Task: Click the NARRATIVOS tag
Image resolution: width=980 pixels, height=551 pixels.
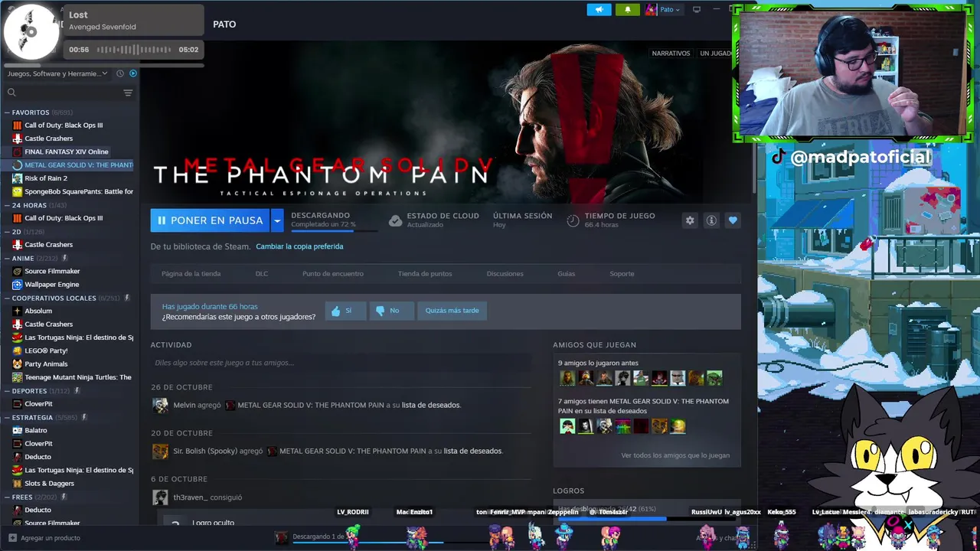Action: point(671,54)
